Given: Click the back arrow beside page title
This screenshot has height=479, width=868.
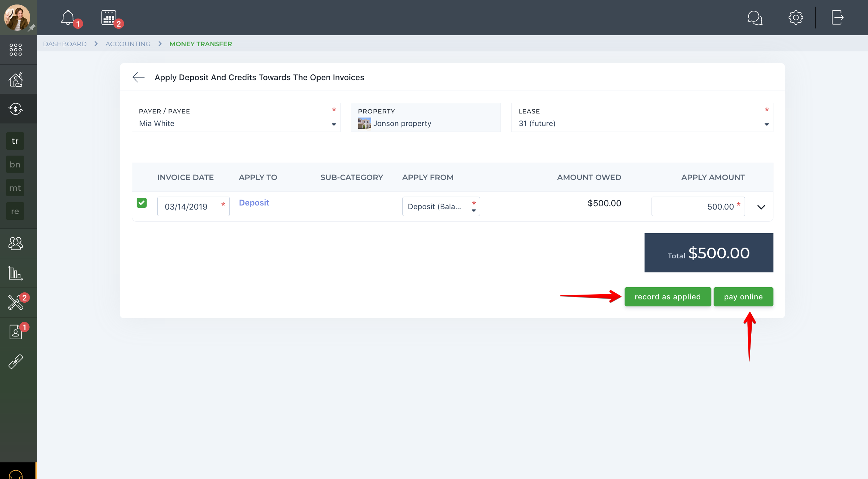Looking at the screenshot, I should coord(139,77).
